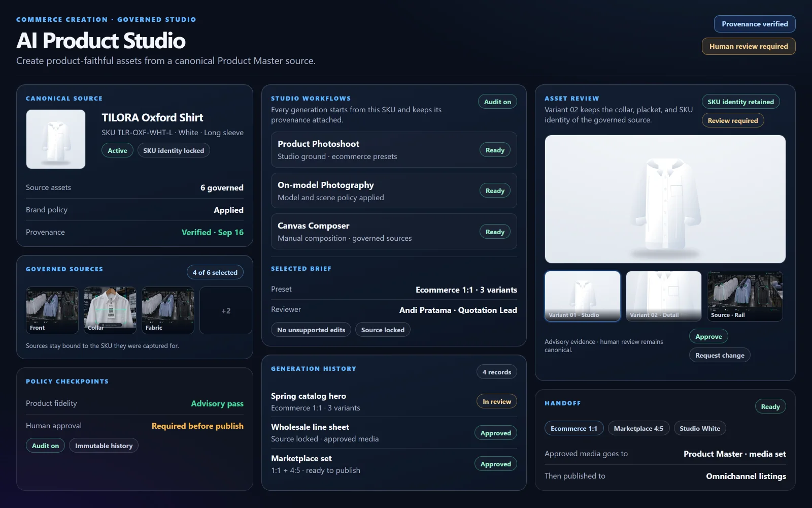Image resolution: width=812 pixels, height=508 pixels.
Task: Open the Canvas Composer workflow
Action: (394, 232)
